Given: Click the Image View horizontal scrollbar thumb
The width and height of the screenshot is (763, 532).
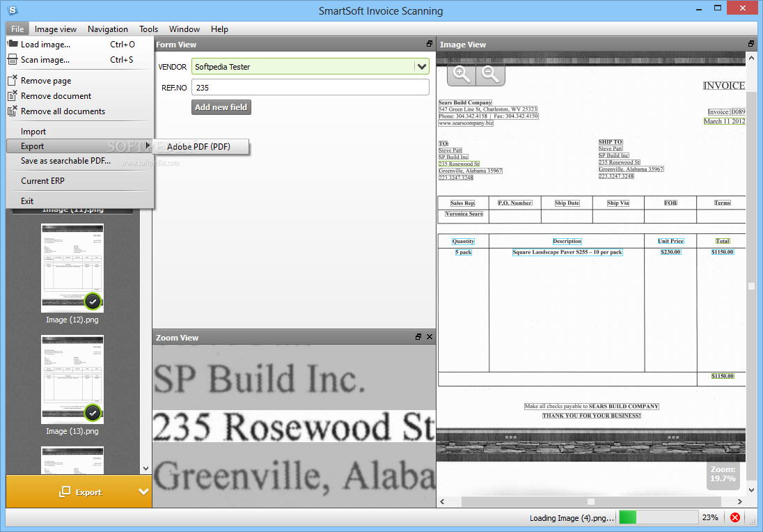Looking at the screenshot, I should [590, 501].
